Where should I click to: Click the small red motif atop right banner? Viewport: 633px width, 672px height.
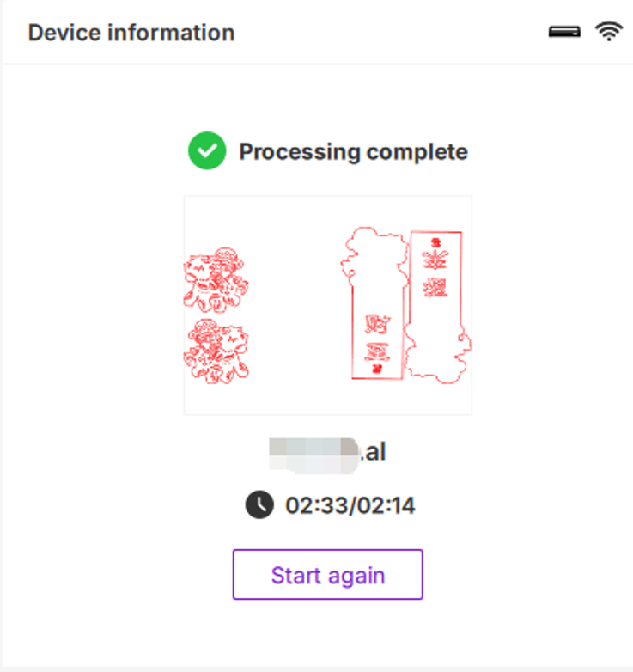pos(435,241)
